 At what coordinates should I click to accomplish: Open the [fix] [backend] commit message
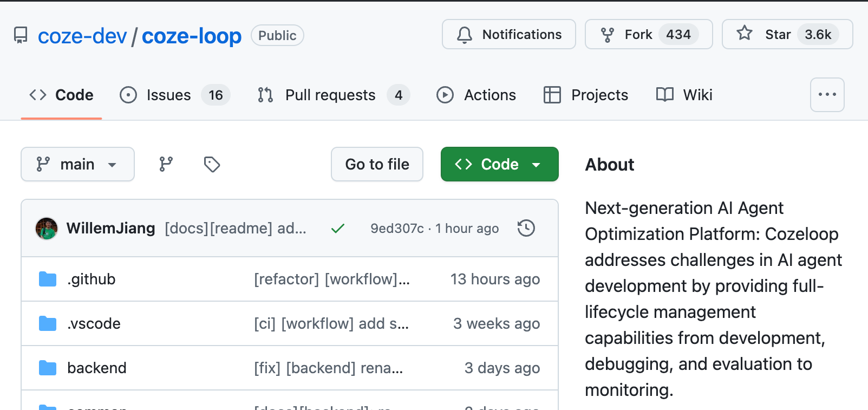(x=329, y=368)
